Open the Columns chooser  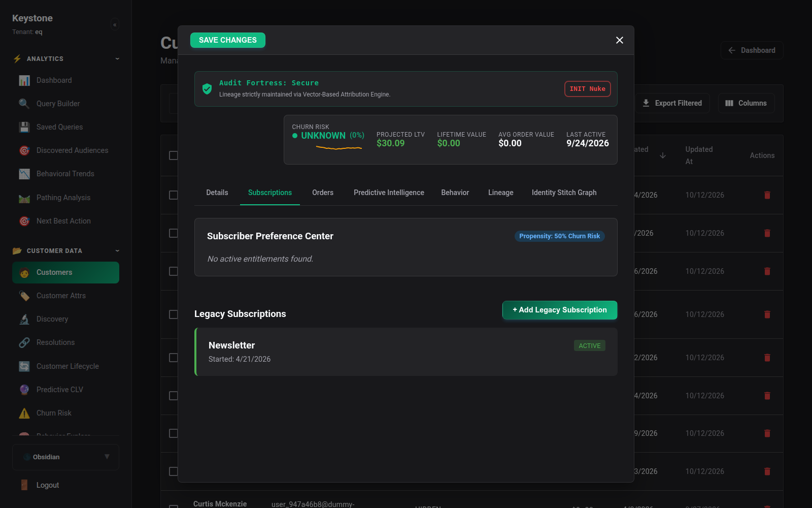746,103
